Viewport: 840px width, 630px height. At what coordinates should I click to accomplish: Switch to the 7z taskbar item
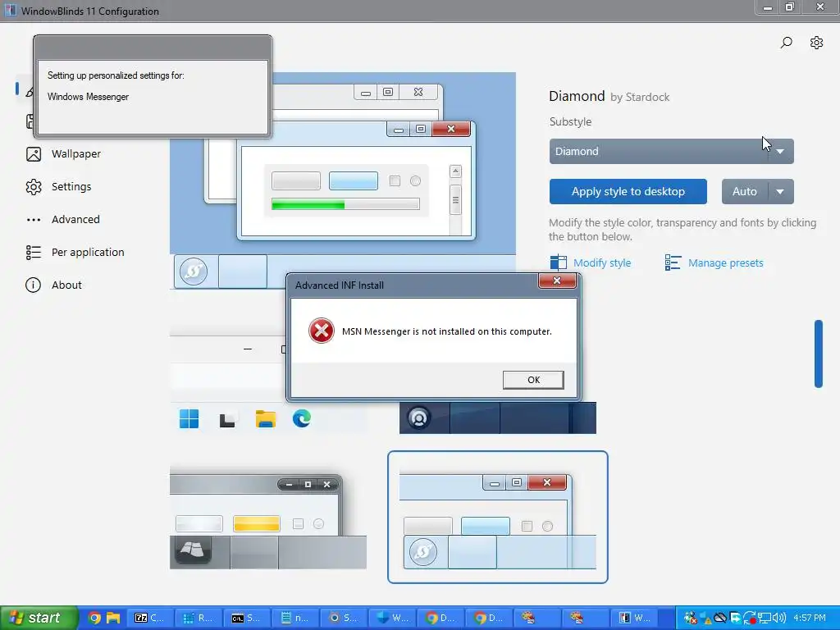(150, 618)
